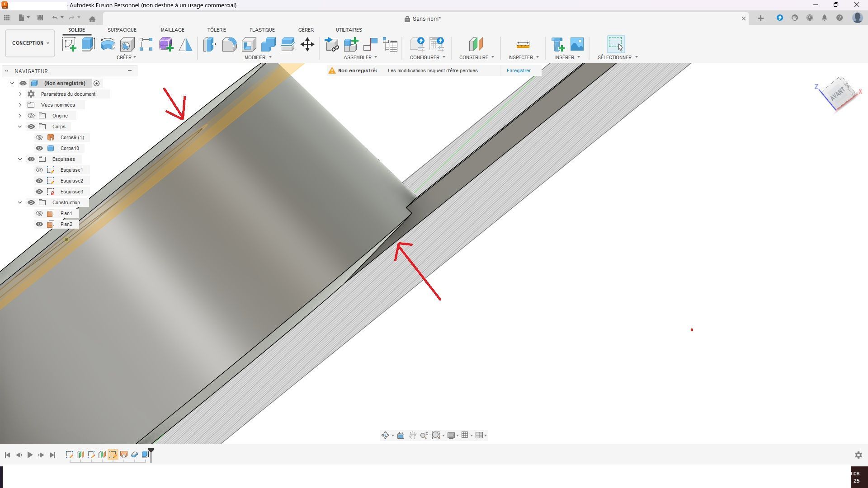
Task: Collapse the Esquisses folder
Action: pos(20,159)
